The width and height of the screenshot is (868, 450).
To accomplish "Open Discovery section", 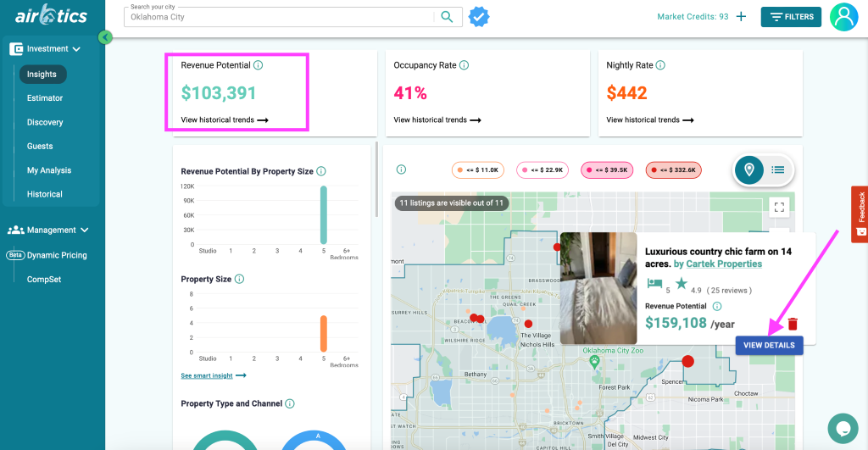I will (x=45, y=122).
